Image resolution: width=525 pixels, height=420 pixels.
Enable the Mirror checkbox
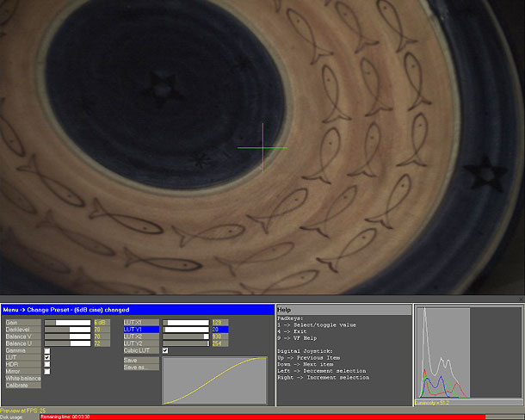(x=46, y=371)
